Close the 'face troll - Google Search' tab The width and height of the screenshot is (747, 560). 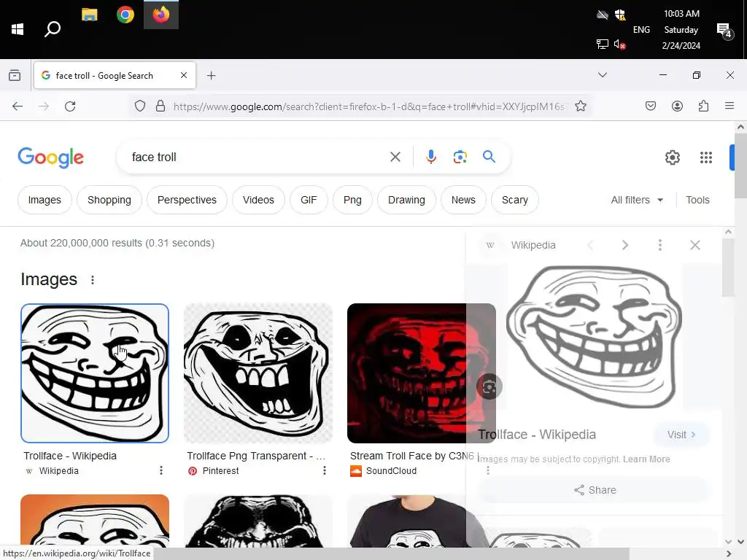coord(183,75)
